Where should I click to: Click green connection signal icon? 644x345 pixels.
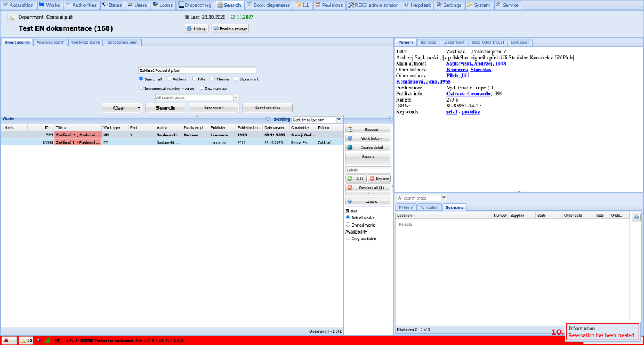46,340
